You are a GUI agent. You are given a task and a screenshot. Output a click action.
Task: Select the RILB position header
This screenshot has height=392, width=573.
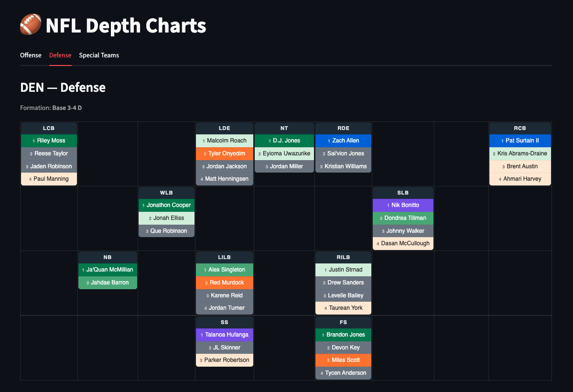[343, 258]
